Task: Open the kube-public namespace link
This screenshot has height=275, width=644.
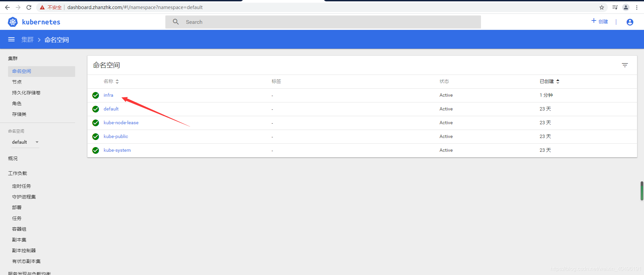Action: 116,136
